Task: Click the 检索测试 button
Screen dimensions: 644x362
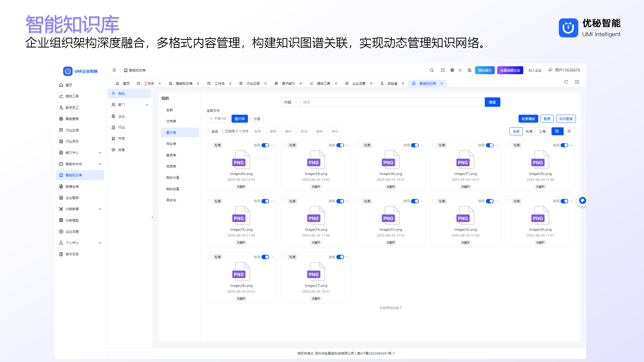Action: 528,119
